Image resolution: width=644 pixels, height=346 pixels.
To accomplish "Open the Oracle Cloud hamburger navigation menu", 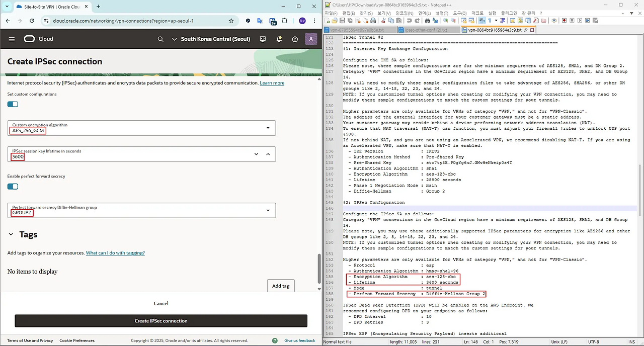I will pos(12,39).
